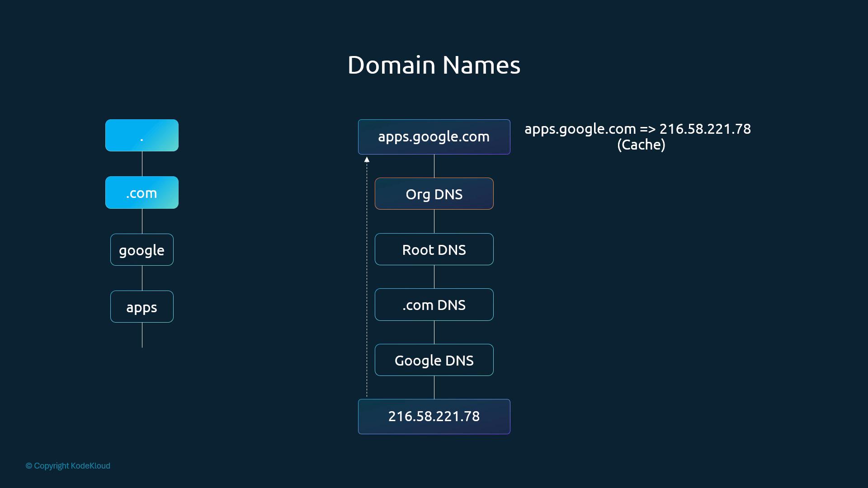Select the Org DNS box
This screenshot has height=488, width=868.
click(434, 194)
